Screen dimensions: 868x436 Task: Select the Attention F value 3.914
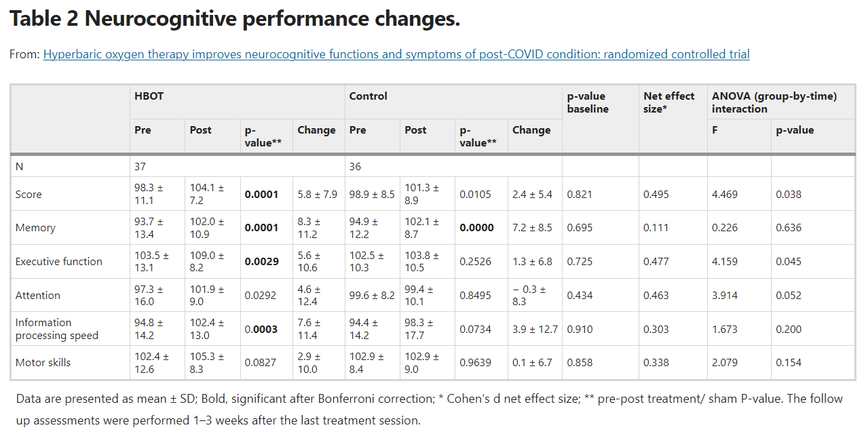click(725, 296)
